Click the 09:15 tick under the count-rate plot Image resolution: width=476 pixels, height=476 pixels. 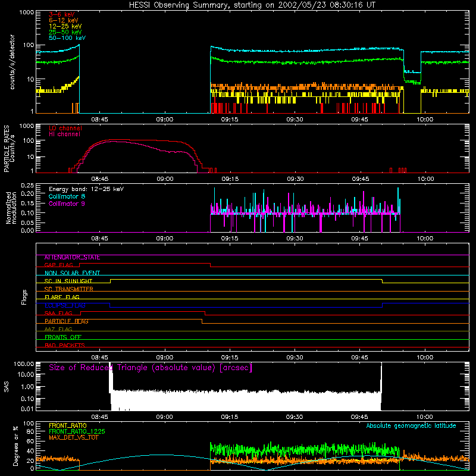click(x=230, y=120)
